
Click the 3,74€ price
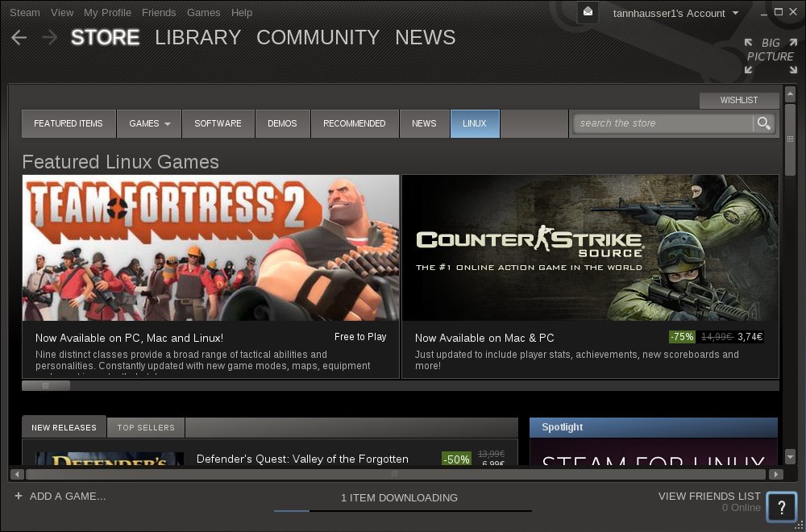[x=750, y=337]
